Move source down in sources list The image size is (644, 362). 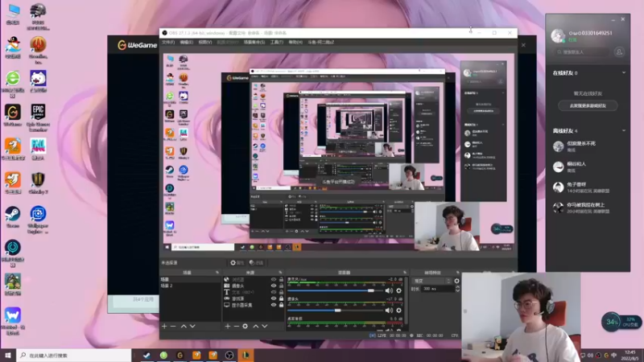[x=265, y=327]
